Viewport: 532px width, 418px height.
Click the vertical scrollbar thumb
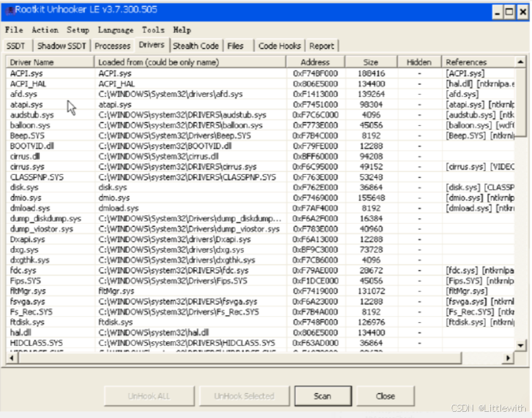tap(521, 102)
